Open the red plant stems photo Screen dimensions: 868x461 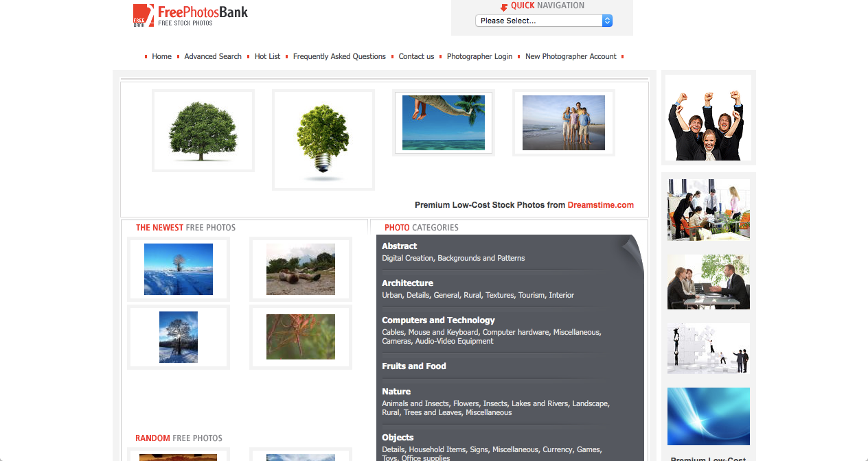click(301, 337)
